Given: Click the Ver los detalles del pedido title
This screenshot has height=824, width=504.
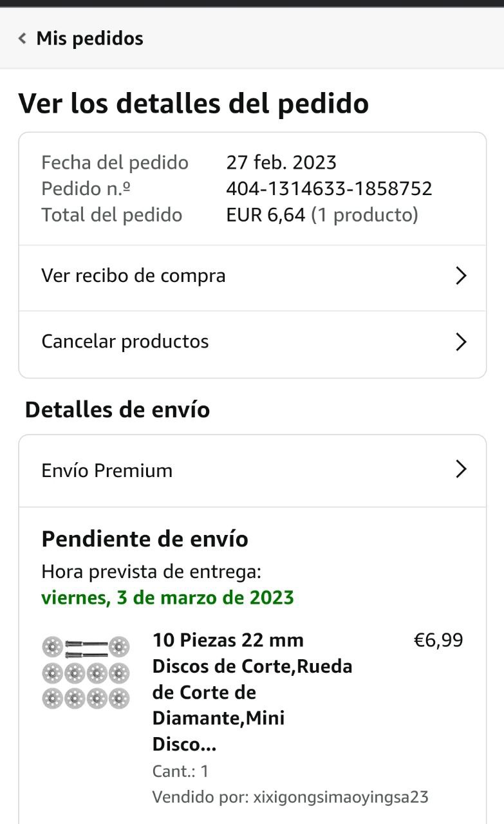Looking at the screenshot, I should pos(193,104).
